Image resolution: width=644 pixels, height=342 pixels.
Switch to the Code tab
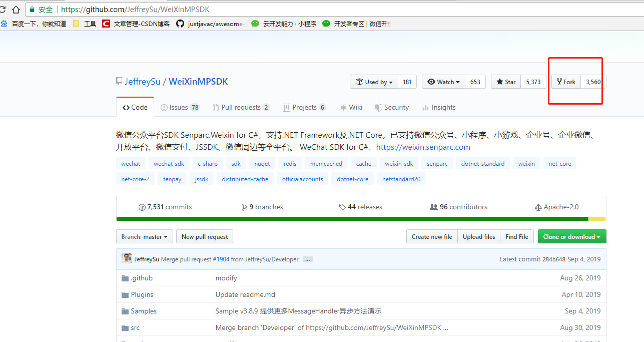pyautogui.click(x=135, y=107)
